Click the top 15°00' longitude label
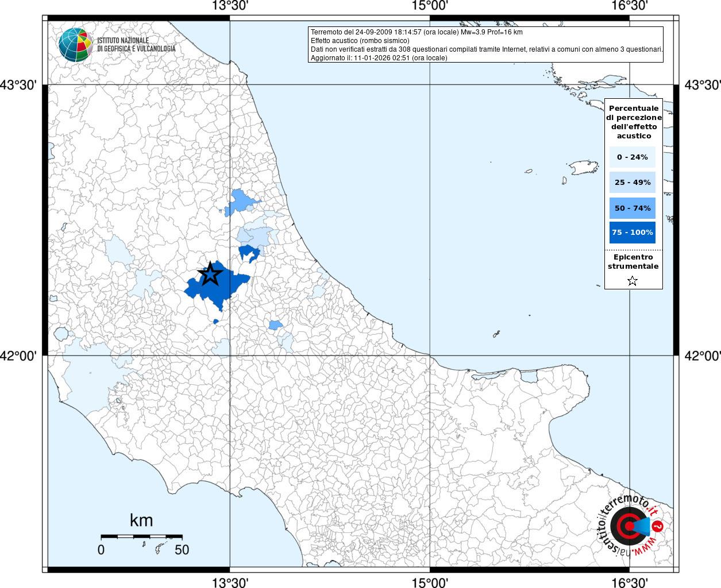The height and width of the screenshot is (588, 721). click(430, 6)
